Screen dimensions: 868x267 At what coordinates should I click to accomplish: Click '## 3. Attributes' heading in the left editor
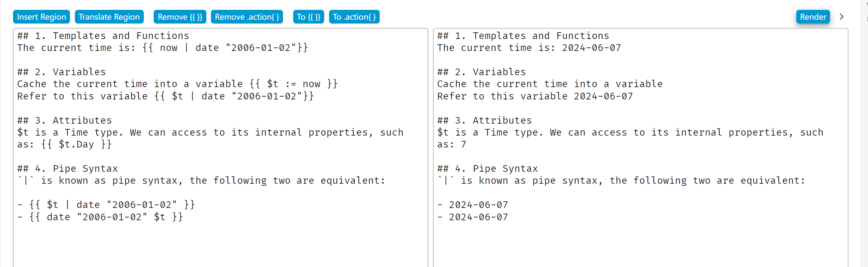pos(64,121)
